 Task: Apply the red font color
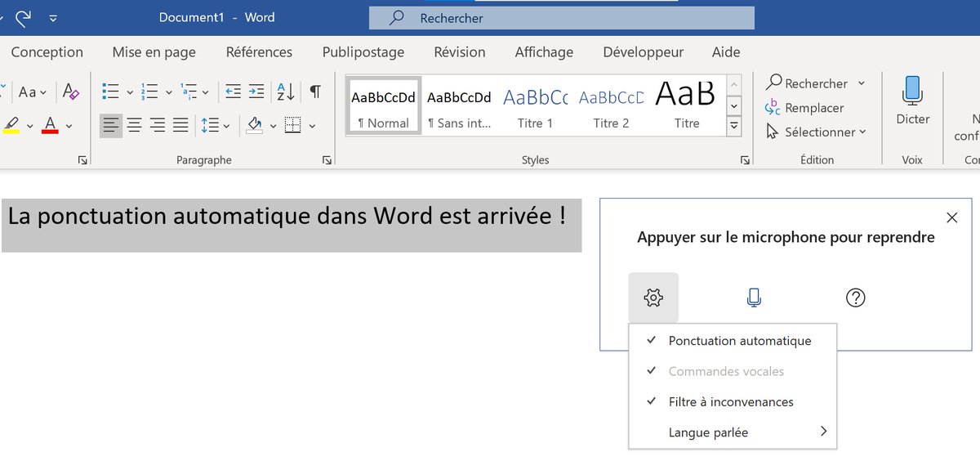click(50, 125)
